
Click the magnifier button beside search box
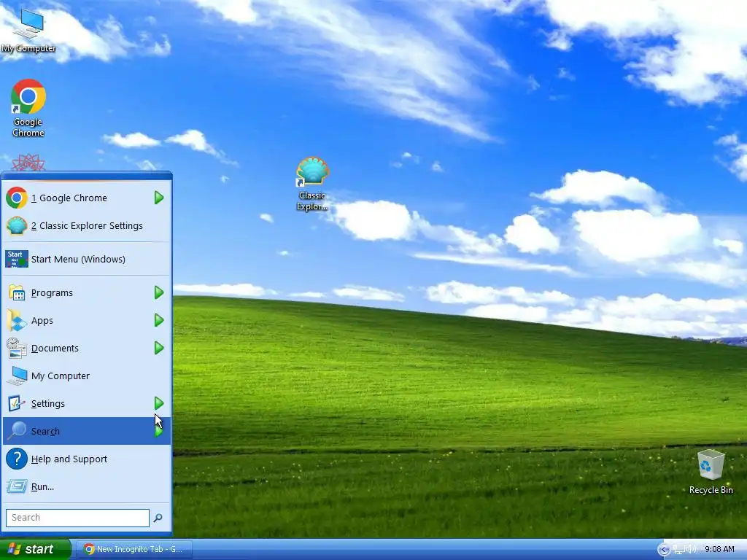click(x=158, y=518)
